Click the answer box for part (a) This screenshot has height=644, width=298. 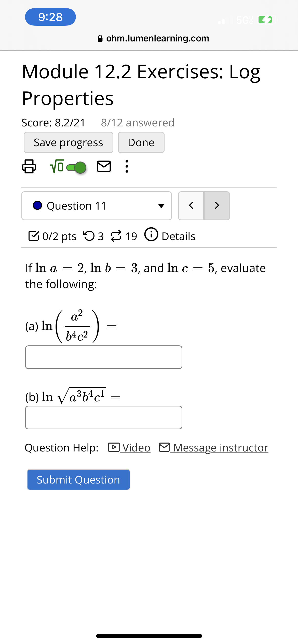pyautogui.click(x=103, y=357)
